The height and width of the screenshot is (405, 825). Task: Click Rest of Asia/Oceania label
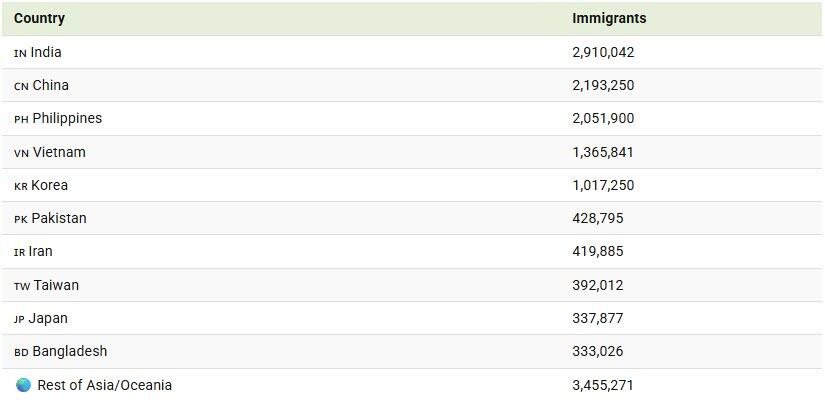click(x=104, y=385)
